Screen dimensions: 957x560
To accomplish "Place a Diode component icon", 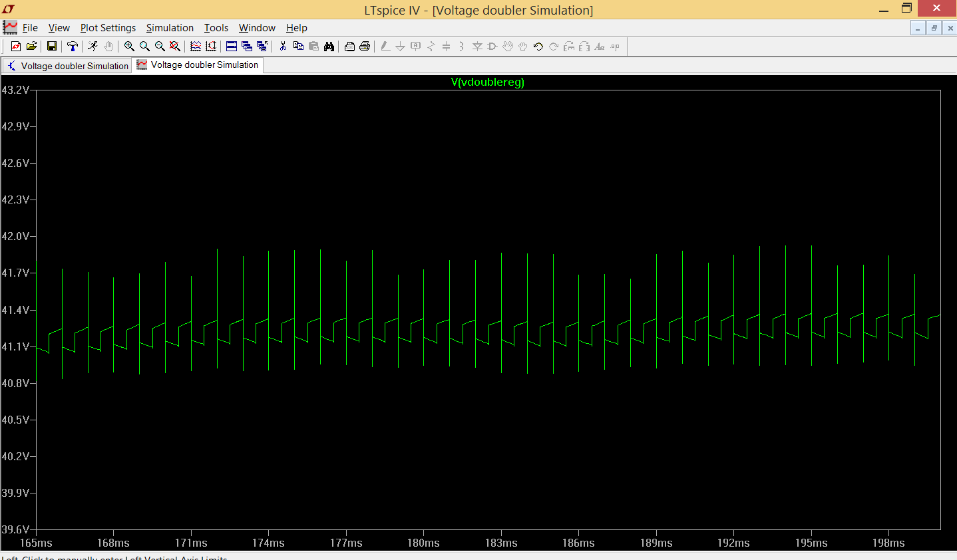I will (x=477, y=46).
